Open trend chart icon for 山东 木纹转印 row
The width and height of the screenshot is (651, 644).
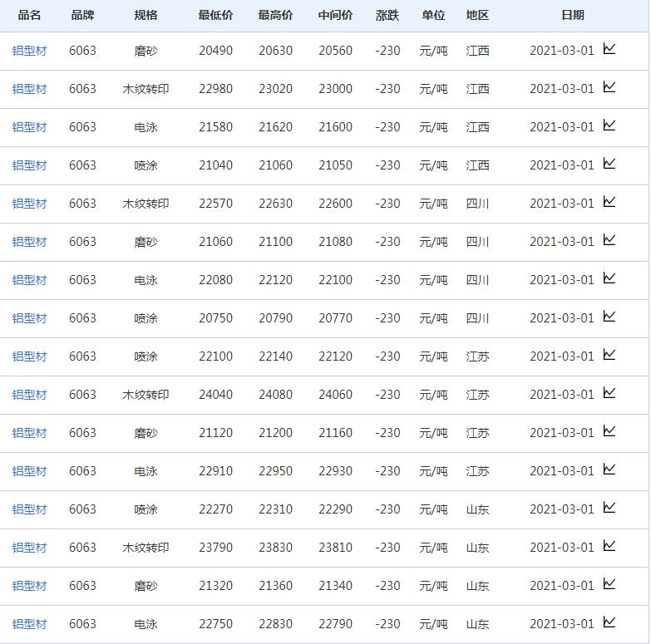tap(609, 546)
